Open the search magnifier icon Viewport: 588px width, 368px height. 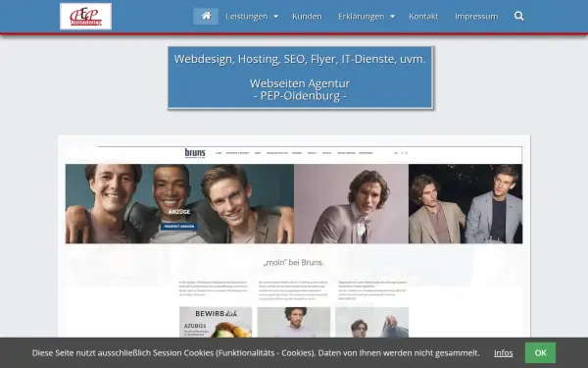(x=519, y=16)
